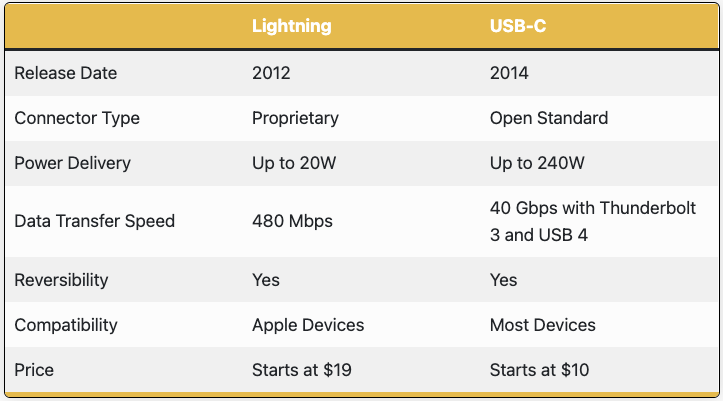Click the Up to 240W cell
Viewport: 723px width, 401px height.
click(535, 163)
